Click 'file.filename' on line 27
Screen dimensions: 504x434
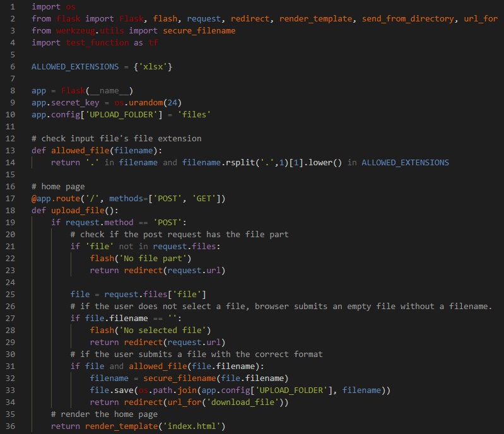click(116, 319)
